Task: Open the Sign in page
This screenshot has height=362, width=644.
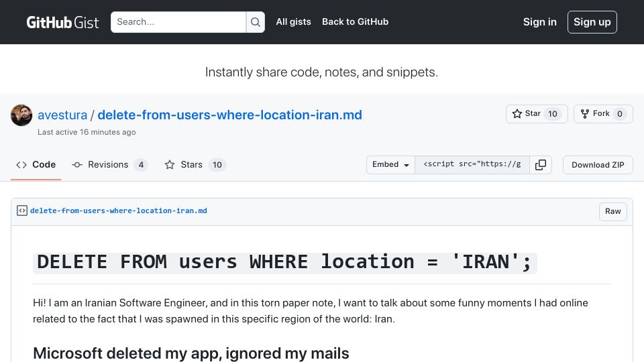Action: 539,22
